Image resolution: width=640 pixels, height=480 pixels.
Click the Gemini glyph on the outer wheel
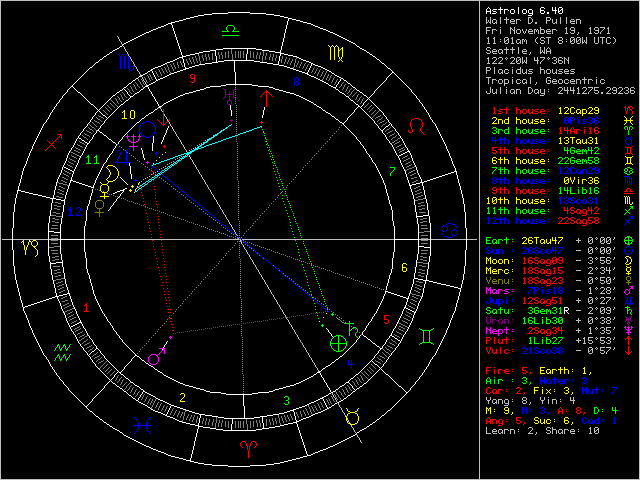tap(427, 337)
